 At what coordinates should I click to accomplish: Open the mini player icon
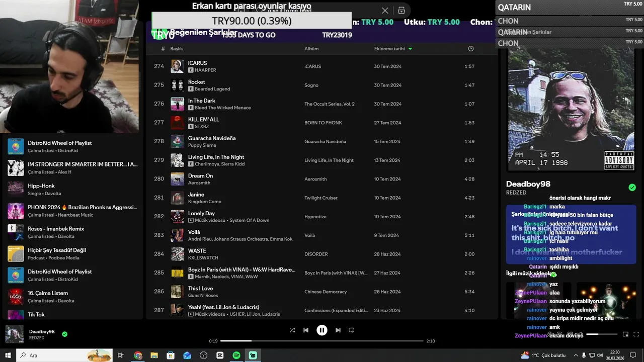[x=626, y=334]
